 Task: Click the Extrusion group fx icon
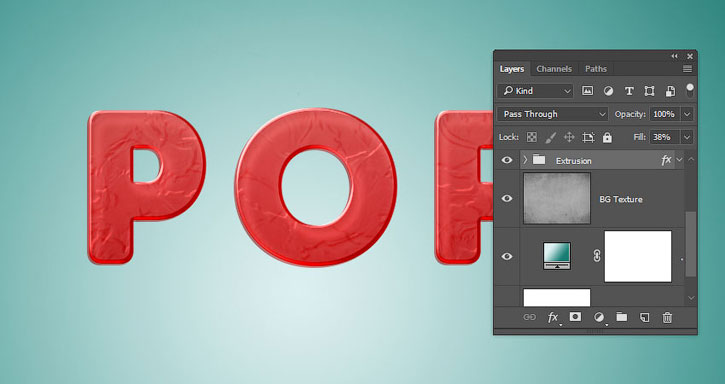point(666,160)
